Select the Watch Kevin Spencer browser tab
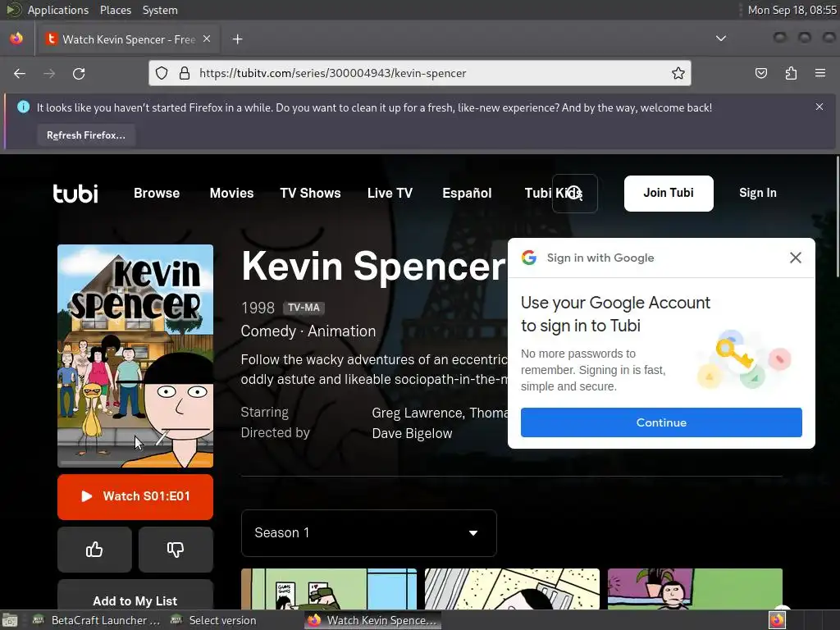 (x=127, y=39)
